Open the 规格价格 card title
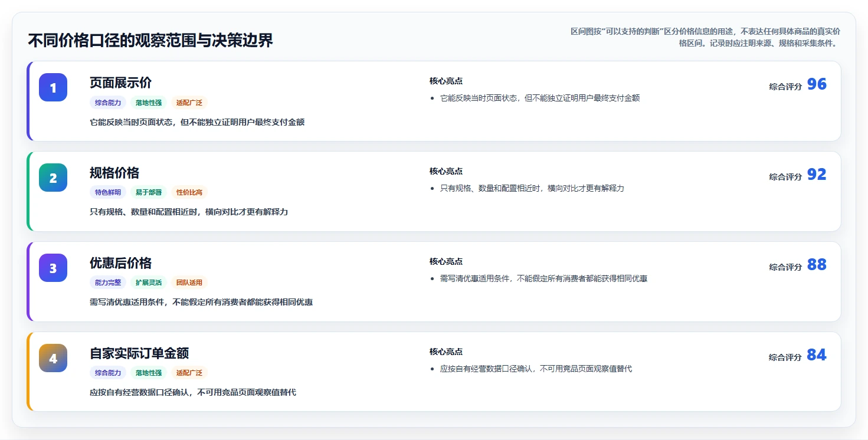The height and width of the screenshot is (440, 868). 114,173
